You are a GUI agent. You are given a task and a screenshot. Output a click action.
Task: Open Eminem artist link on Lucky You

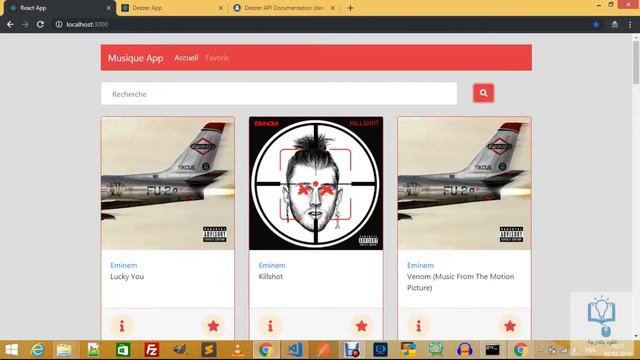point(124,265)
